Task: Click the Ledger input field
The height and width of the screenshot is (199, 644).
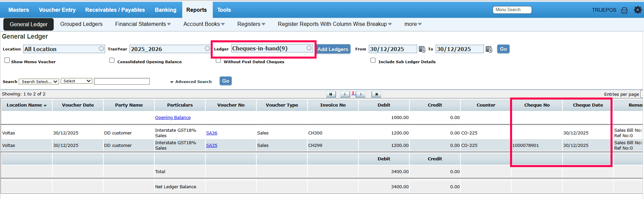Action: coord(272,48)
